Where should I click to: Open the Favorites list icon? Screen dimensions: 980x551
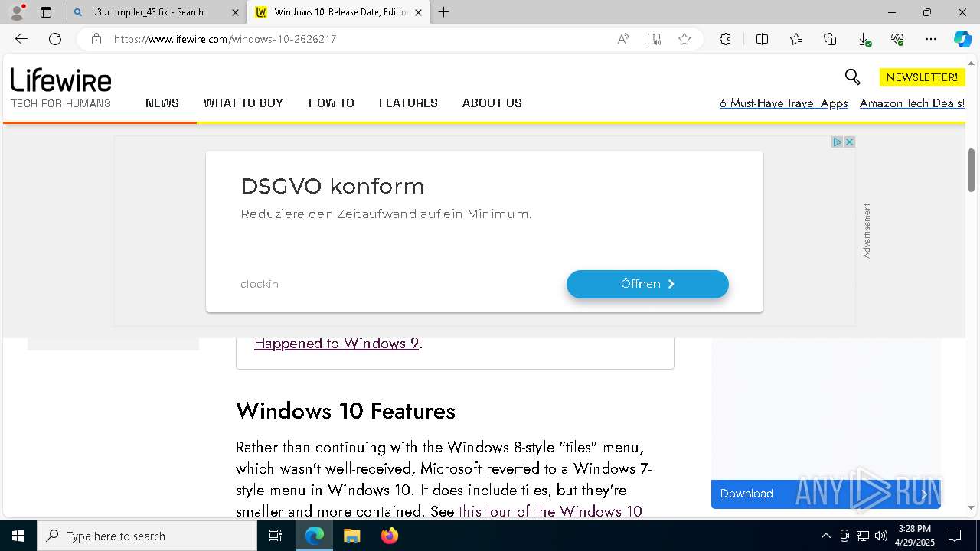click(796, 39)
